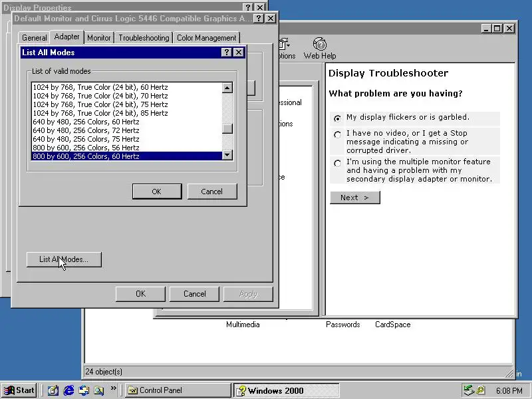Click the mode list scroll up arrow

(x=227, y=88)
